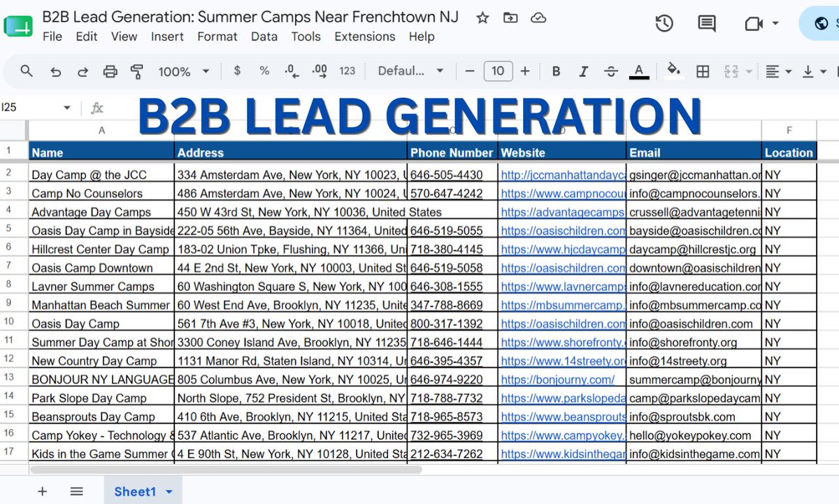
Task: Open vertical align dropdown
Action: [x=814, y=71]
